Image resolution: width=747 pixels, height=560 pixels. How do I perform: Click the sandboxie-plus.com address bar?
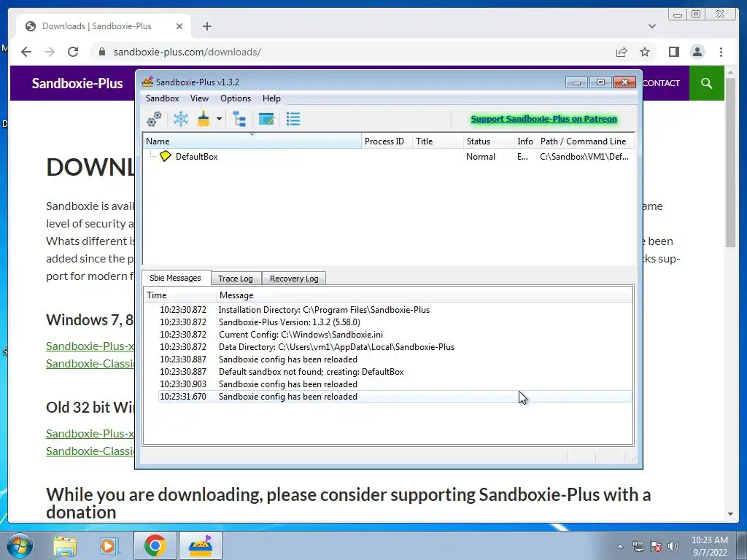pos(352,52)
